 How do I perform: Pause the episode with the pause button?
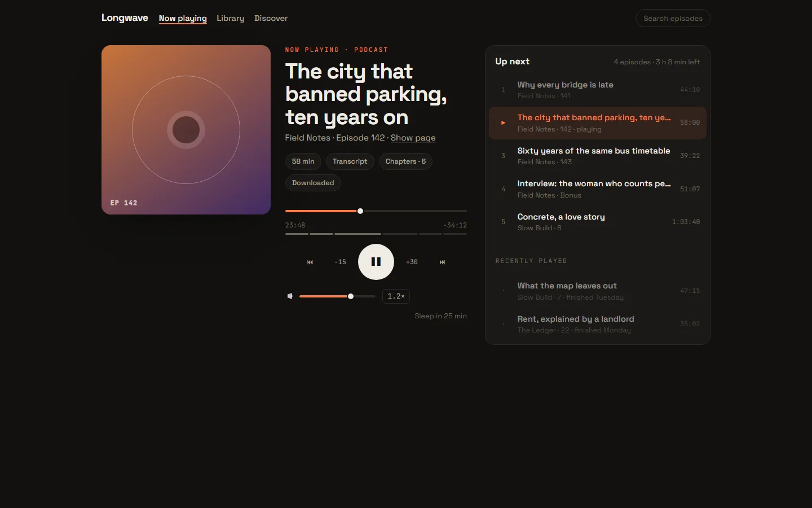tap(376, 262)
